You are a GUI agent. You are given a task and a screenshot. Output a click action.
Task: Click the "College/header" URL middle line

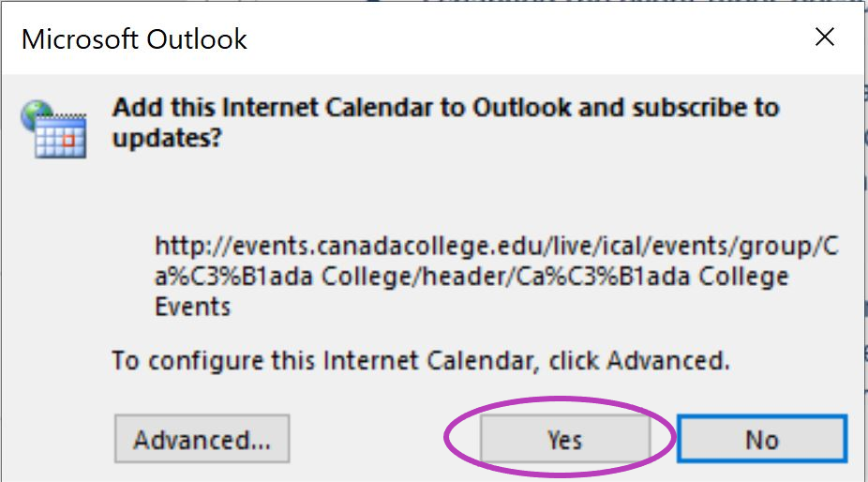471,276
